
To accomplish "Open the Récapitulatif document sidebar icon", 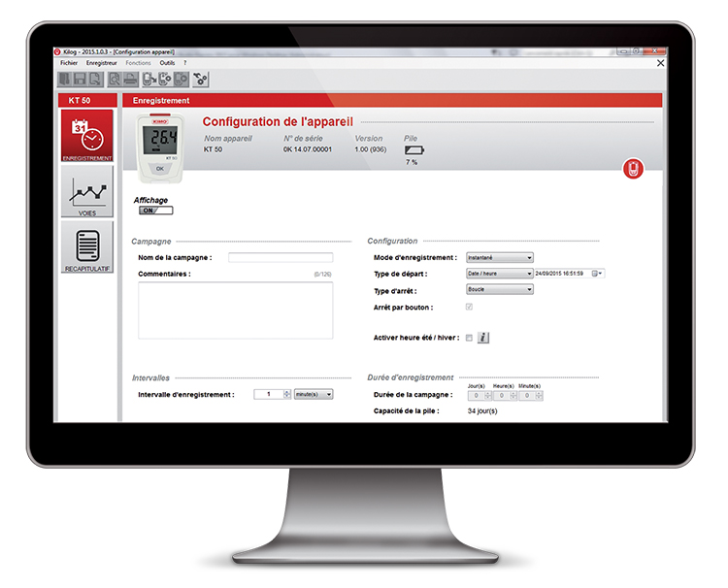I will [x=86, y=247].
